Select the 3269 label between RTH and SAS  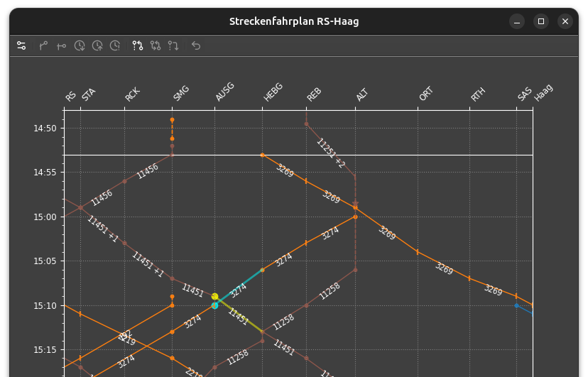493,290
